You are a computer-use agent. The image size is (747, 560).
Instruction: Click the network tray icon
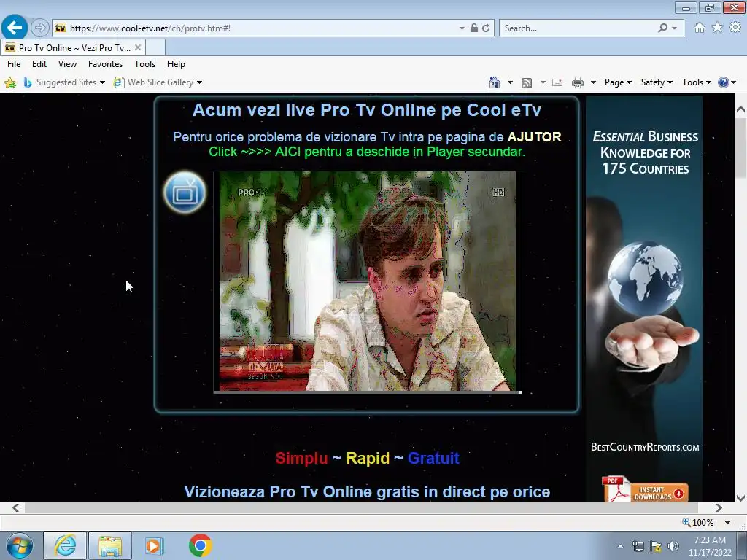(x=638, y=546)
